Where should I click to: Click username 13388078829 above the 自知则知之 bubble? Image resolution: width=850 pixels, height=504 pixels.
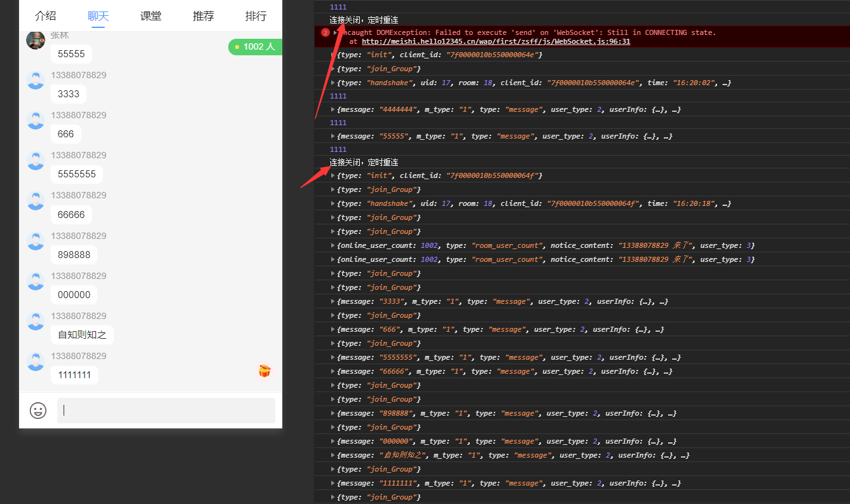(x=79, y=316)
